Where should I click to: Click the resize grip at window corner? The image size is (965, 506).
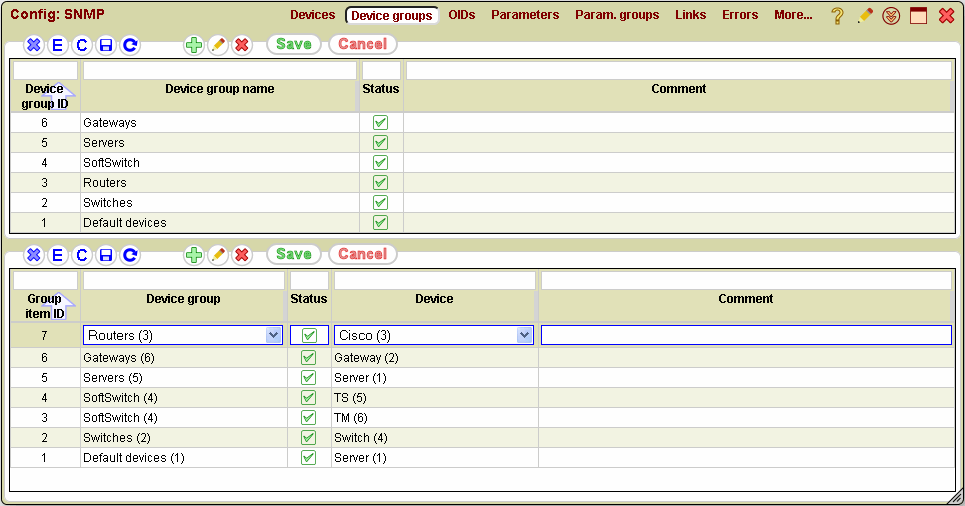pyautogui.click(x=956, y=497)
